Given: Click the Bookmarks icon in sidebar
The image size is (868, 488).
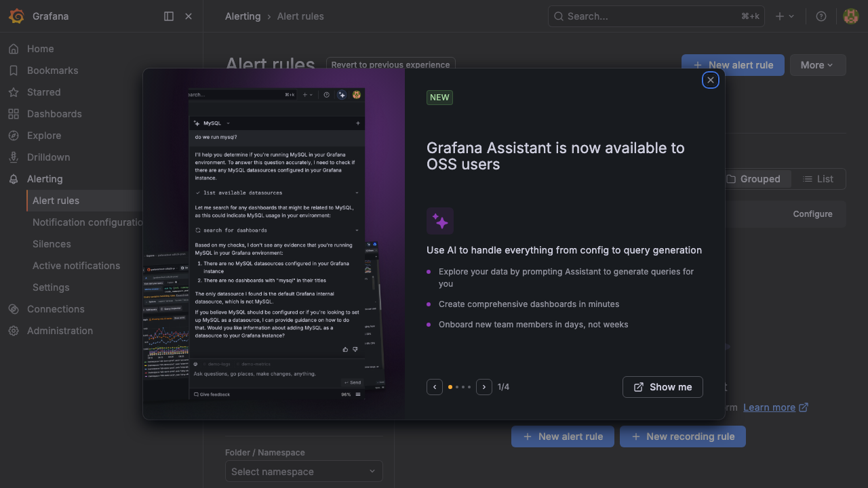Looking at the screenshot, I should [x=14, y=70].
